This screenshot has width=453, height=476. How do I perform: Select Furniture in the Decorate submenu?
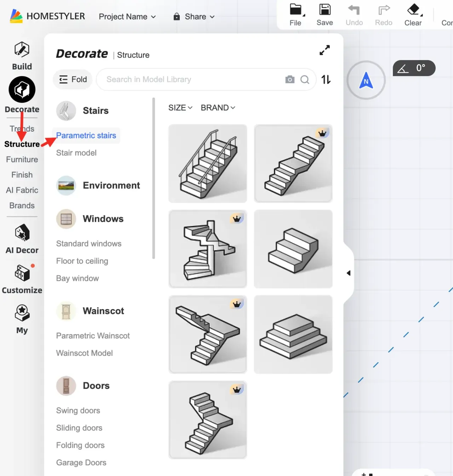[22, 159]
